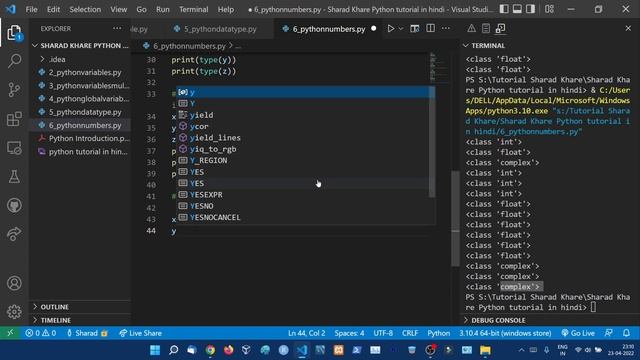This screenshot has width=640, height=360.
Task: Open run options dropdown arrow
Action: point(401,29)
